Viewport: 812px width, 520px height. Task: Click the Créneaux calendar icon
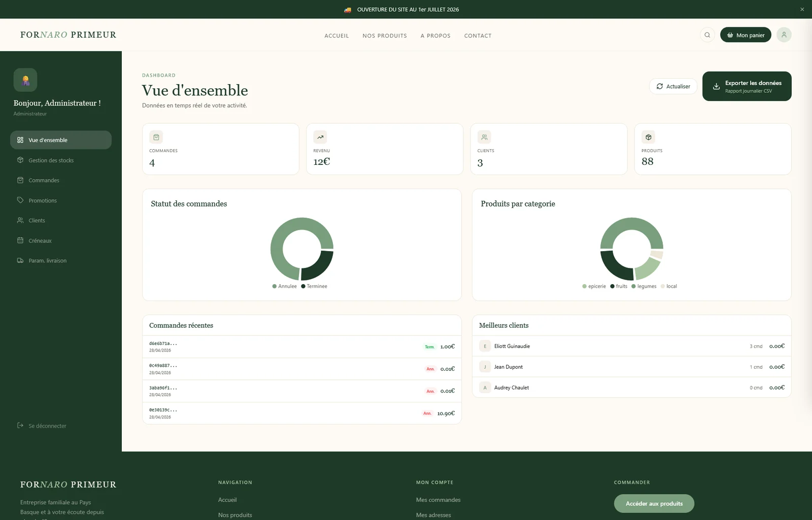click(20, 240)
